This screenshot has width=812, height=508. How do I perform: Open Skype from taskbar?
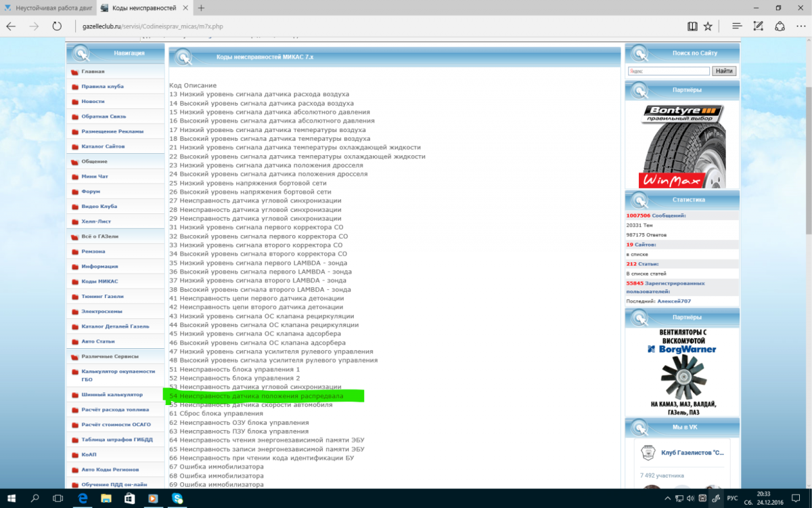177,499
